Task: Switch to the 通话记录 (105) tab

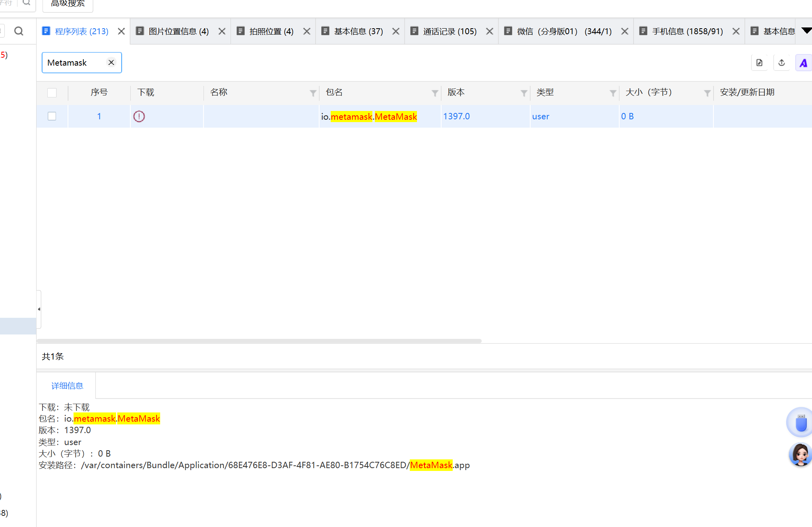Action: [450, 31]
